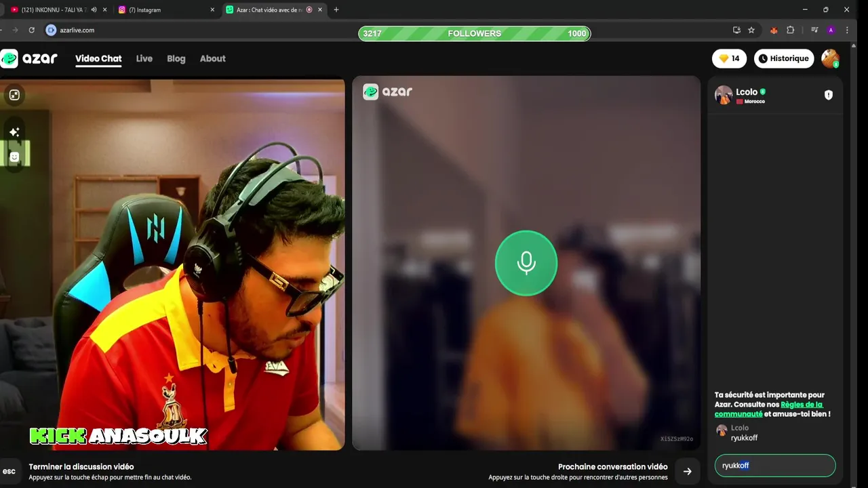The width and height of the screenshot is (868, 488).
Task: Click the Azar logo in the header
Action: pyautogui.click(x=29, y=58)
